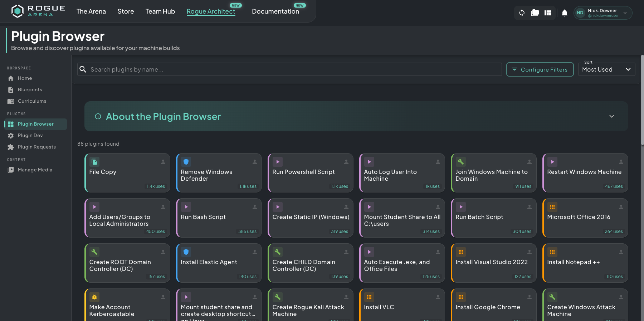Open the folders icon in header
644x321 pixels.
tap(535, 13)
